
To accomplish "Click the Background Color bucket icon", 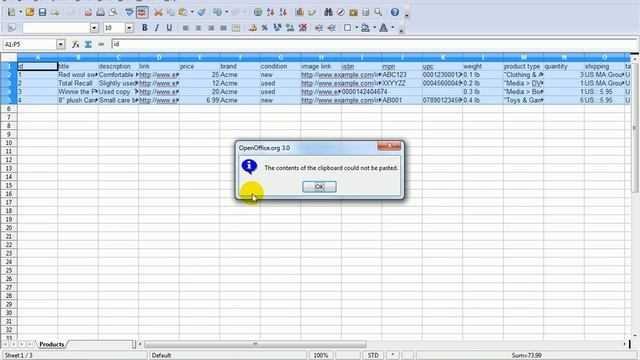I will tap(365, 28).
